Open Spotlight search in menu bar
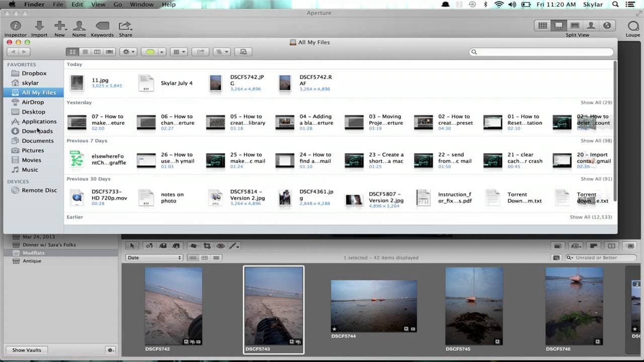The width and height of the screenshot is (644, 362). pyautogui.click(x=615, y=5)
